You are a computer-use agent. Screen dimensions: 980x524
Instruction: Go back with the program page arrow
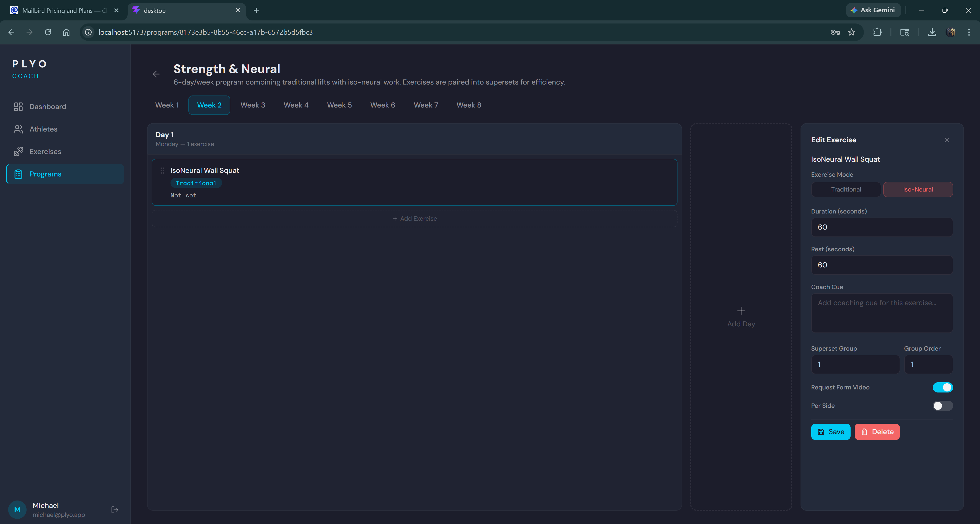click(x=156, y=74)
